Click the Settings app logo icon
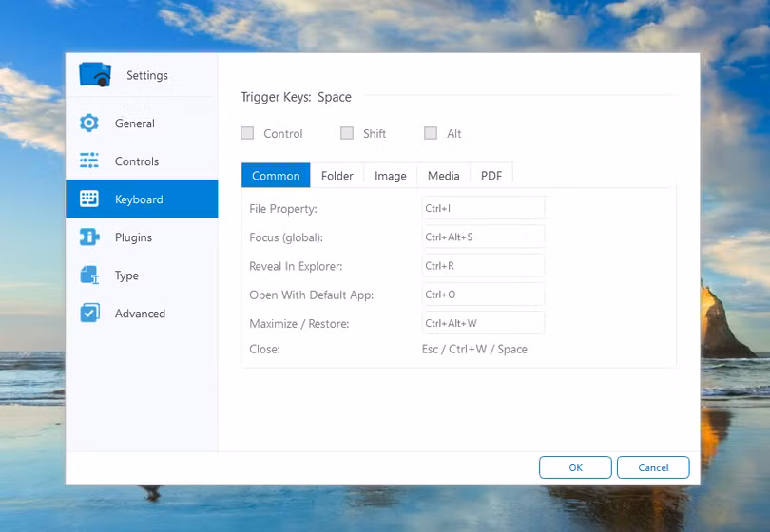The width and height of the screenshot is (770, 532). click(x=95, y=75)
